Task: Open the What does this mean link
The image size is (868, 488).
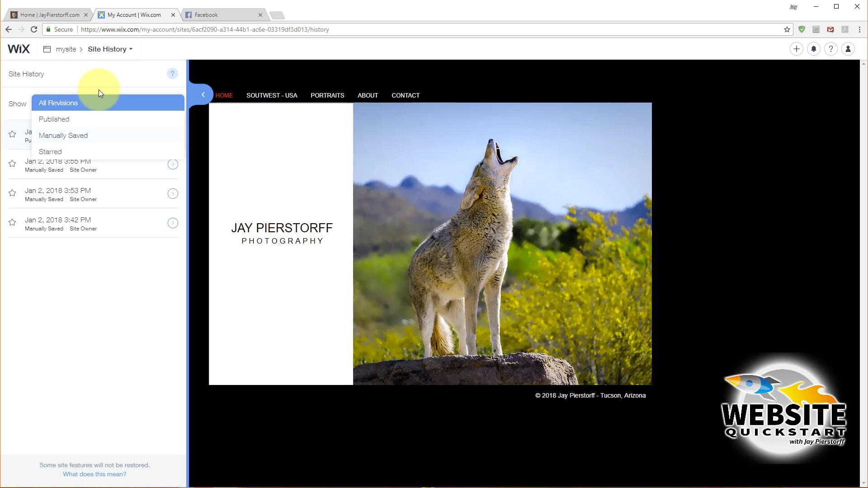Action: [94, 474]
